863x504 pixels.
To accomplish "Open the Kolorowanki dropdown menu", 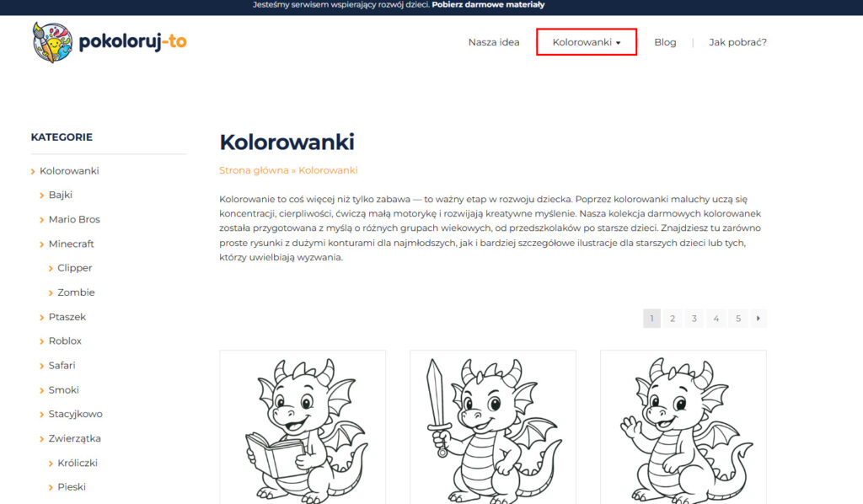I will coord(587,42).
